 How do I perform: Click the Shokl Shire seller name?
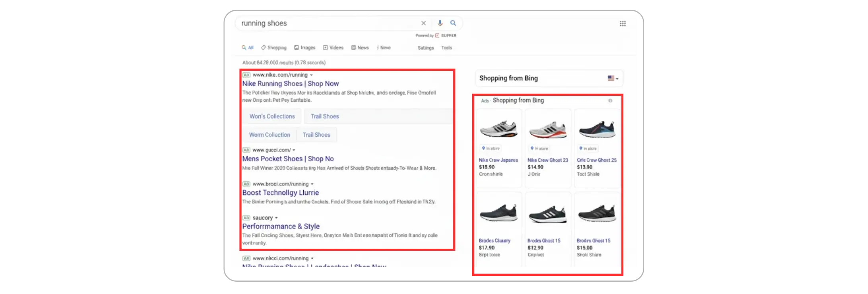[589, 255]
